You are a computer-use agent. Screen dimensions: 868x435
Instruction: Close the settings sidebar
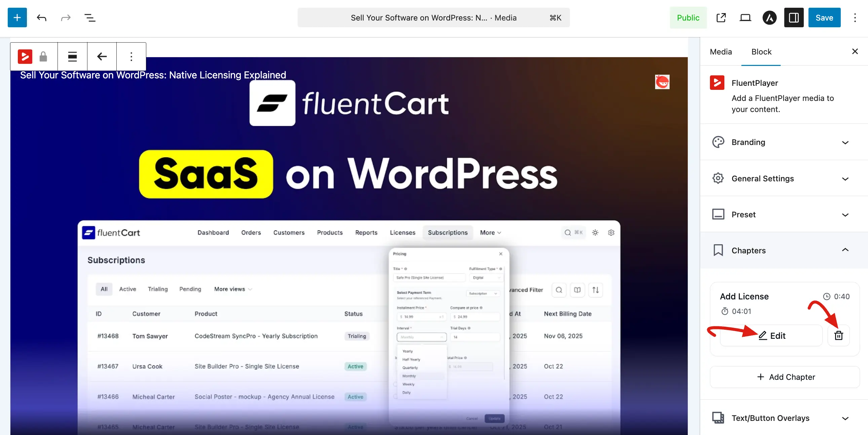855,51
